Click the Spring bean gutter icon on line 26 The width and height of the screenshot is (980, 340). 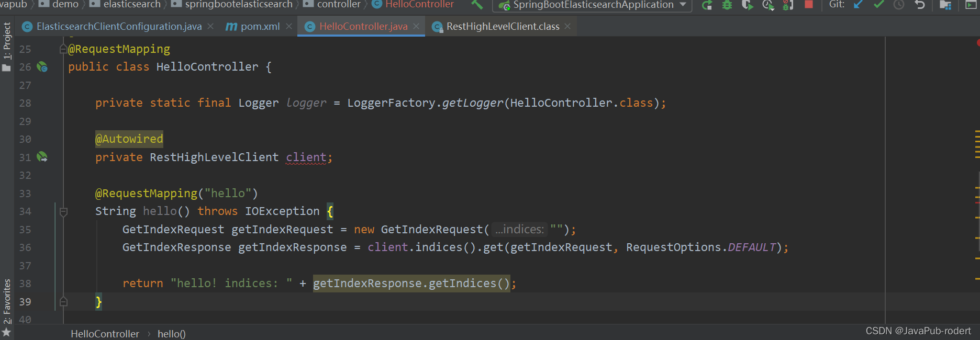[x=42, y=67]
